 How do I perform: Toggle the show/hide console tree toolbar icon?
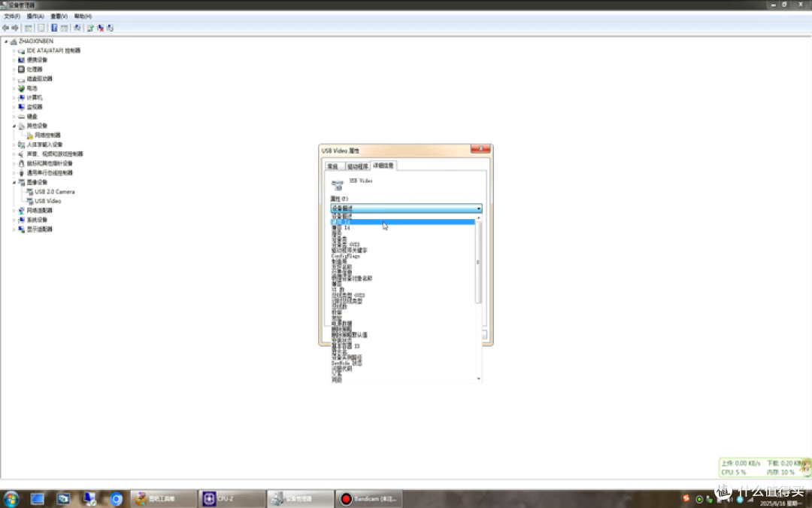[29, 28]
